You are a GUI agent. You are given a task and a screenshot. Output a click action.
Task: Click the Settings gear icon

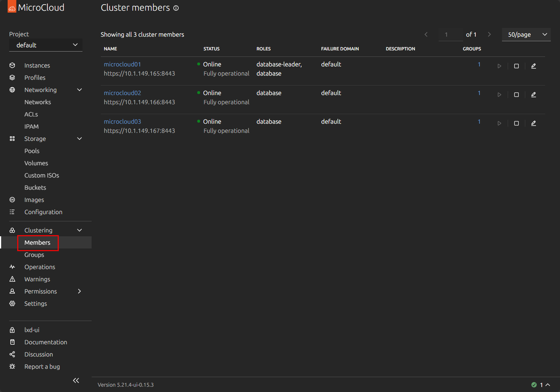12,303
